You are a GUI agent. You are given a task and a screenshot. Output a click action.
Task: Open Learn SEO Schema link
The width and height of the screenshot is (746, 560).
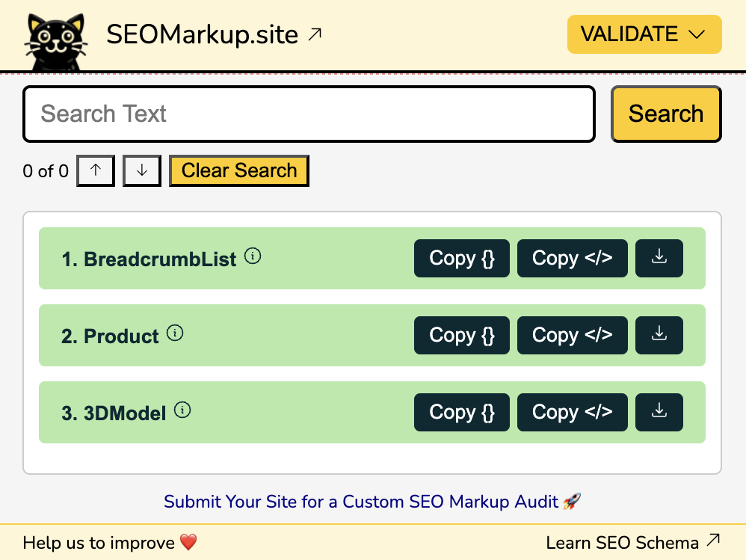(x=633, y=542)
